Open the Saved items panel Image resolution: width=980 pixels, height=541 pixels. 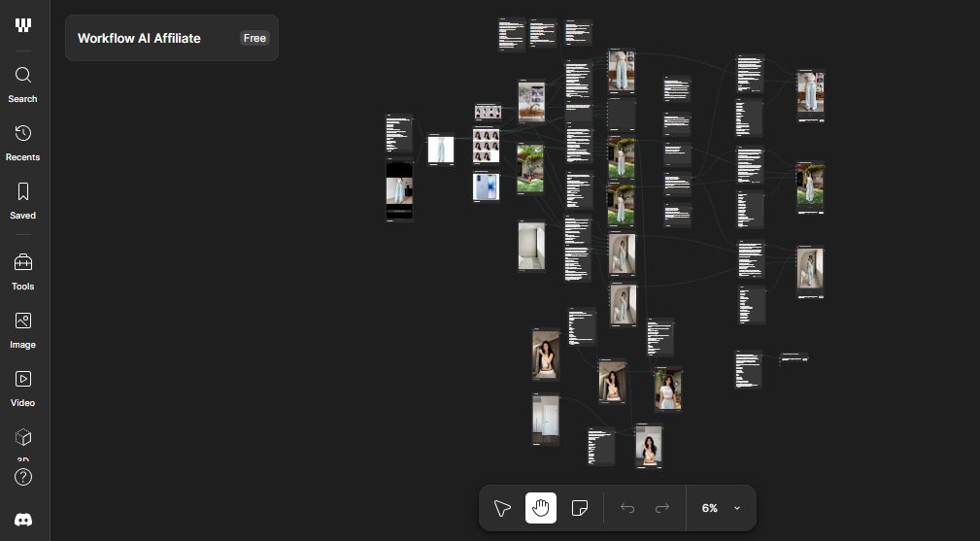coord(22,201)
